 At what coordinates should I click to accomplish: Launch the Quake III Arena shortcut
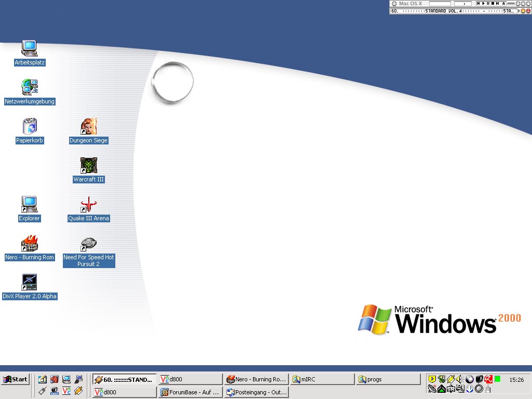coord(88,209)
